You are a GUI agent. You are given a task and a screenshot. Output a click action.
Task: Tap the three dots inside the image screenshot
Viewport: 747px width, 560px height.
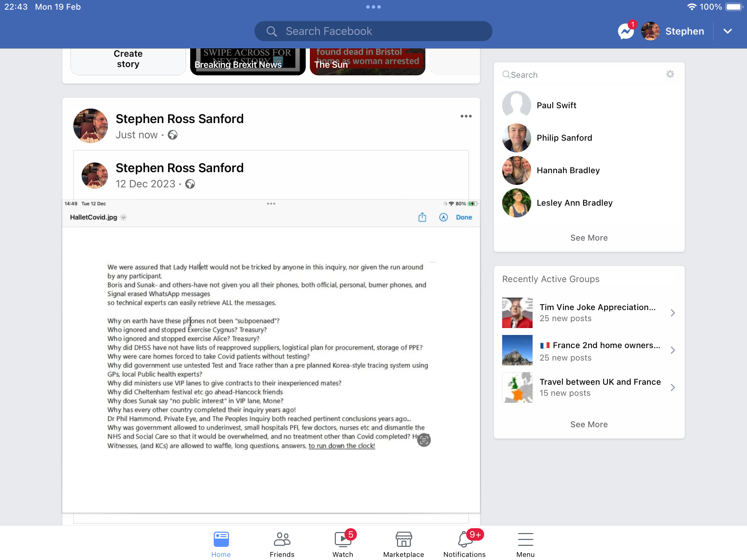271,204
